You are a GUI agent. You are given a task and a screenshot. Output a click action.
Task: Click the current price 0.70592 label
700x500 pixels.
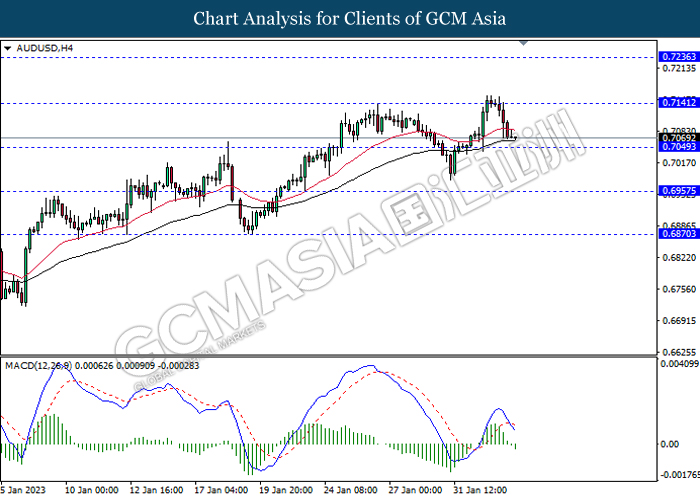(679, 138)
